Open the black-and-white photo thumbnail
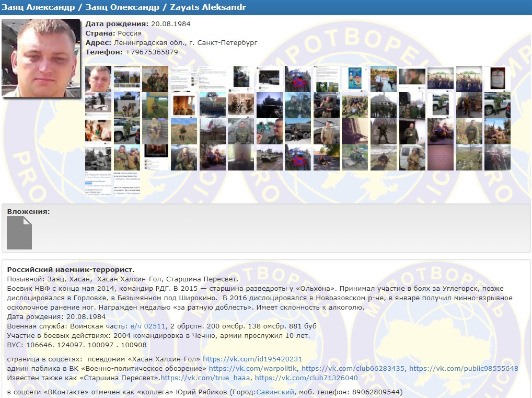 98,157
